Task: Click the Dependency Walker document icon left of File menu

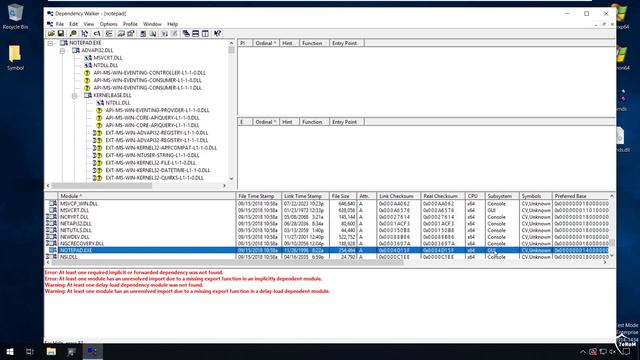Action: coord(50,24)
